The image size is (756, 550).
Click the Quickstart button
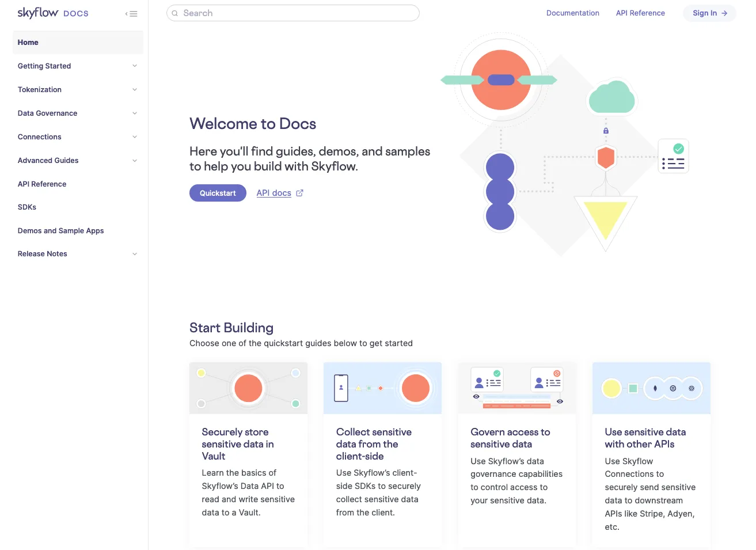[218, 193]
